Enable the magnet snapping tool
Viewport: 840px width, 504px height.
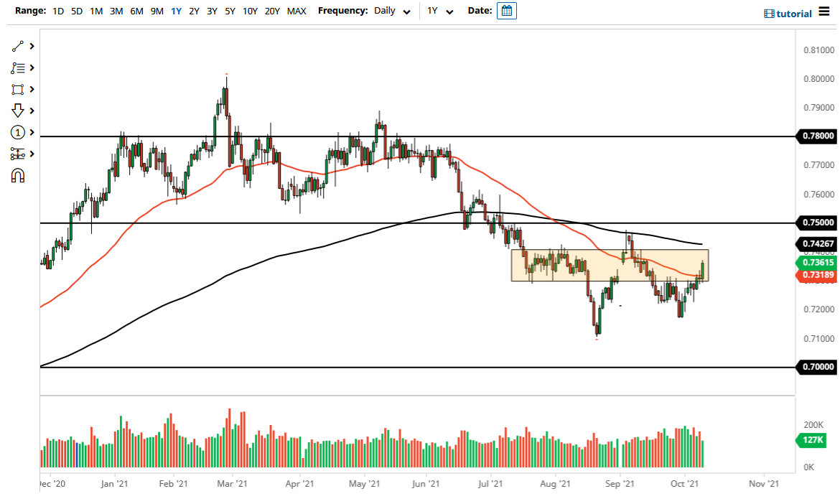18,175
